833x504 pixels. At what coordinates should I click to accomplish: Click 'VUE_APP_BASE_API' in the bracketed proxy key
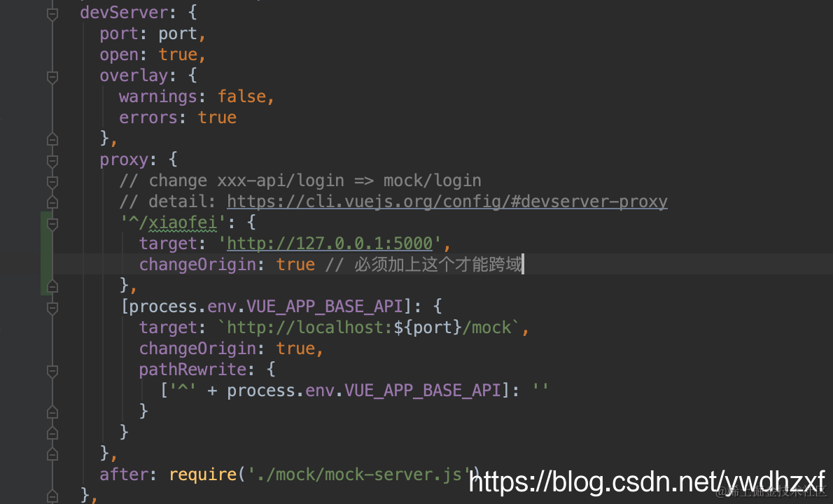pyautogui.click(x=325, y=307)
